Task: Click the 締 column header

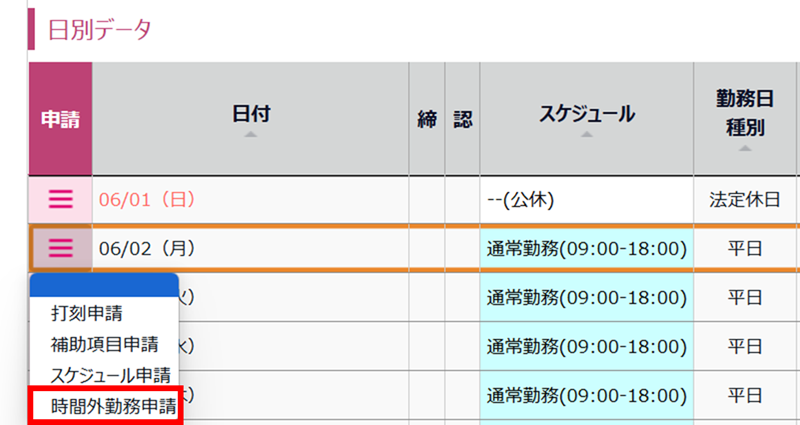Action: tap(427, 119)
